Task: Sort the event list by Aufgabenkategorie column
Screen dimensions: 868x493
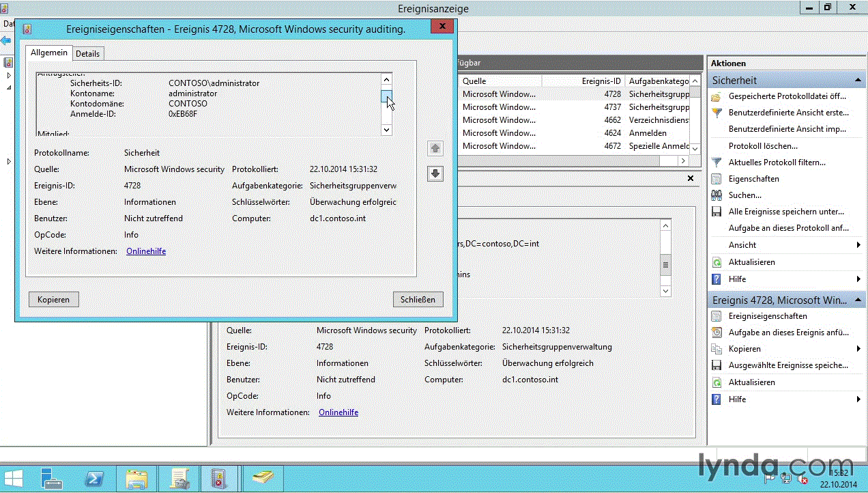Action: click(x=659, y=81)
